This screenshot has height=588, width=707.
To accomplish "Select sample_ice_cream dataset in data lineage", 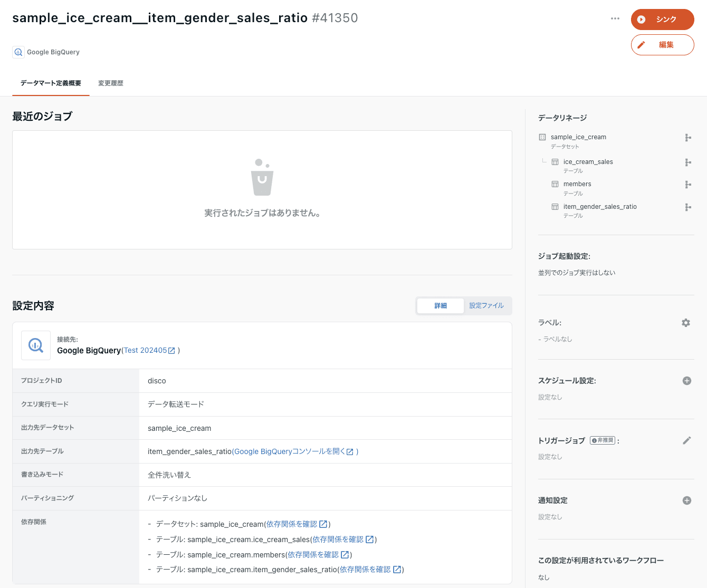I will pyautogui.click(x=578, y=137).
